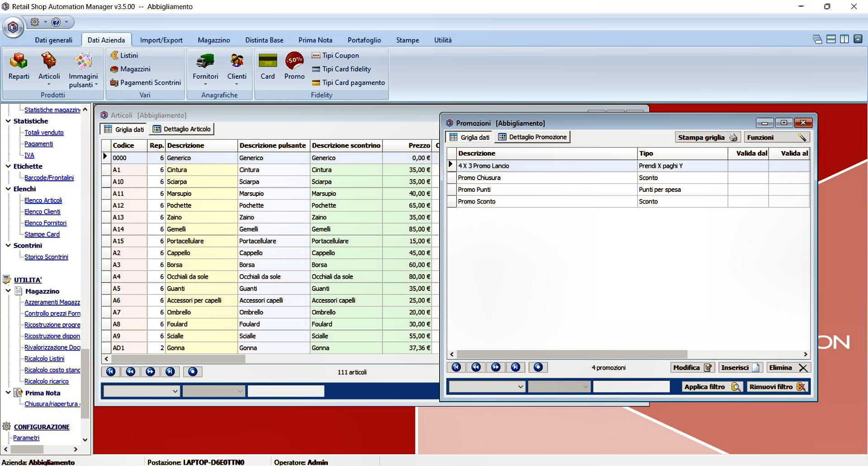This screenshot has height=466, width=868.
Task: Open the Magazzino ribbon tab
Action: click(213, 40)
